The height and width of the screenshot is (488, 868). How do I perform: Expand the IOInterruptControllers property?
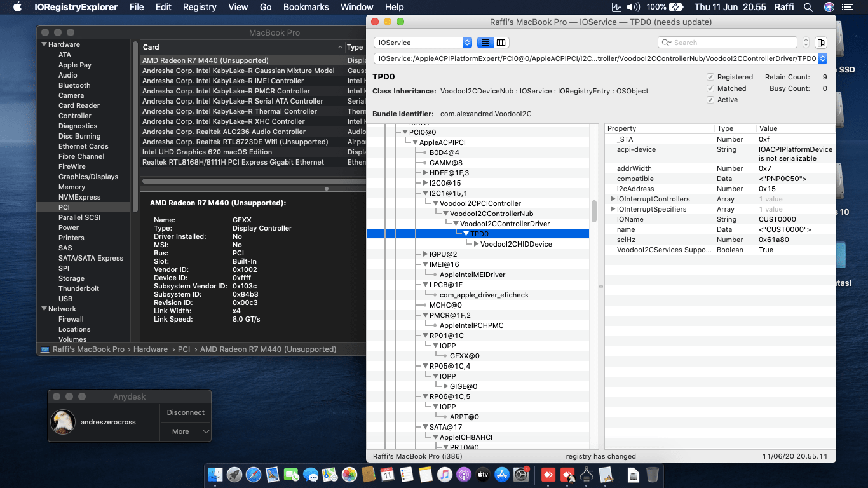[613, 199]
